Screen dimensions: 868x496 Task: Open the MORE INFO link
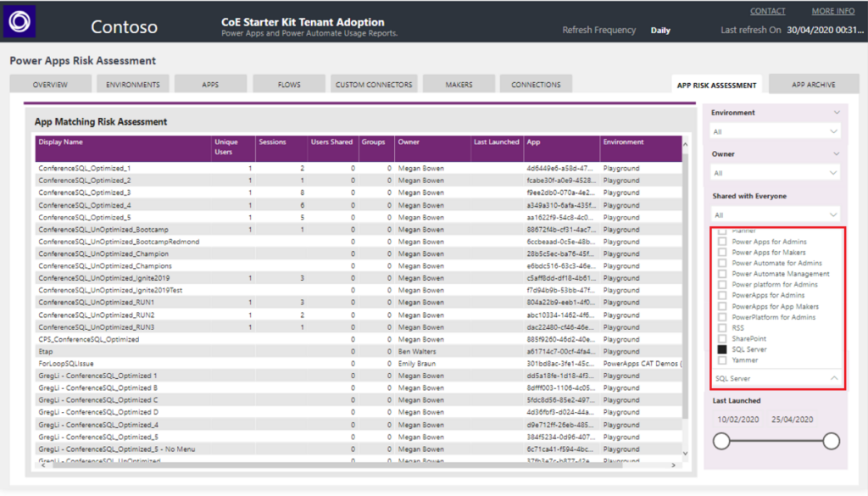(x=832, y=10)
